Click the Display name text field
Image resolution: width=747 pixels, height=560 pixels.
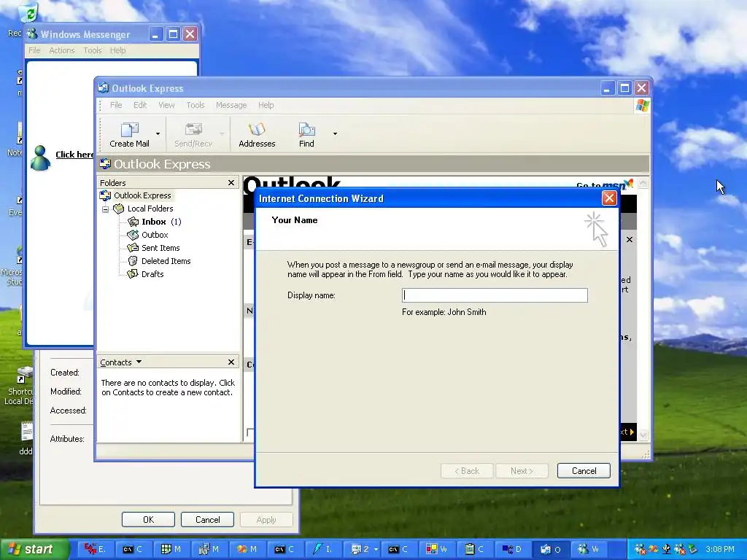[495, 295]
